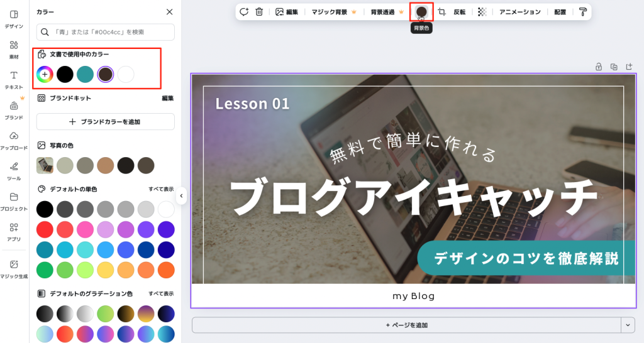Screen dimensions: 644x343
Task: Expand the add page dropdown arrow
Action: tap(628, 325)
